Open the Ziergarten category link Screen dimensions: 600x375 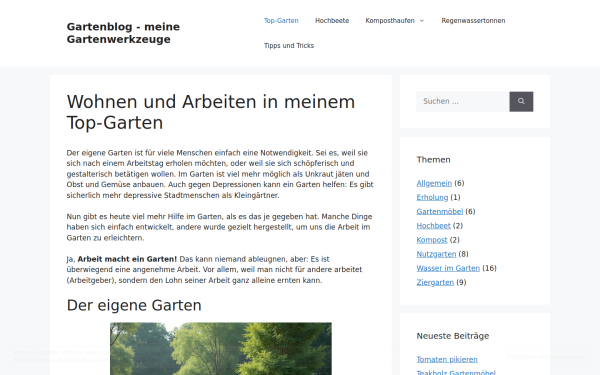click(x=435, y=282)
